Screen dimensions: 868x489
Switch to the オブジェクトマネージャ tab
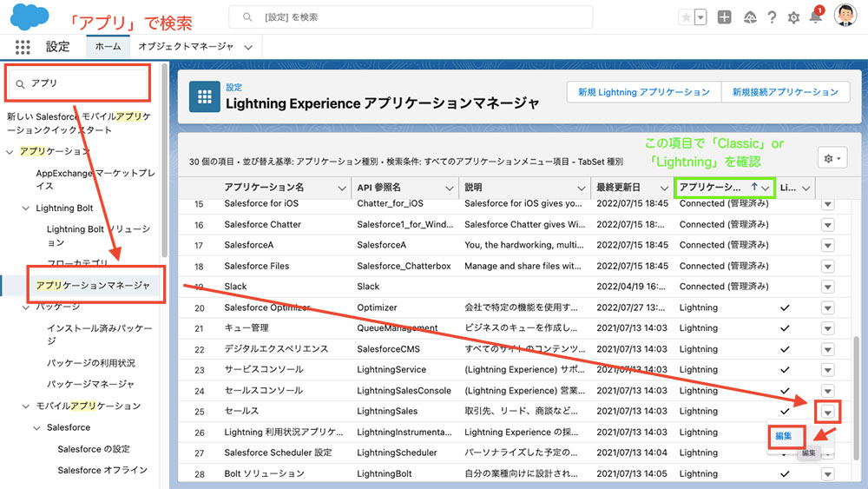click(186, 47)
